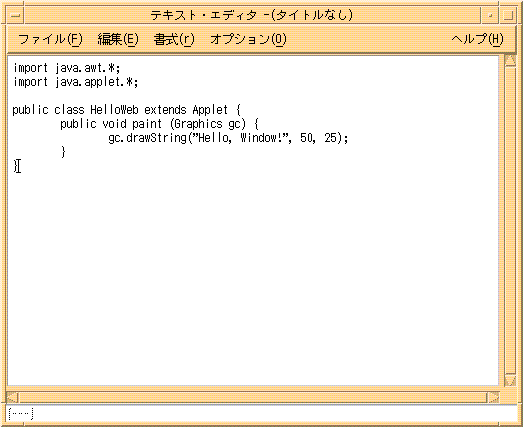Image resolution: width=523 pixels, height=427 pixels.
Task: Open the window menu button in title bar
Action: tap(15, 15)
